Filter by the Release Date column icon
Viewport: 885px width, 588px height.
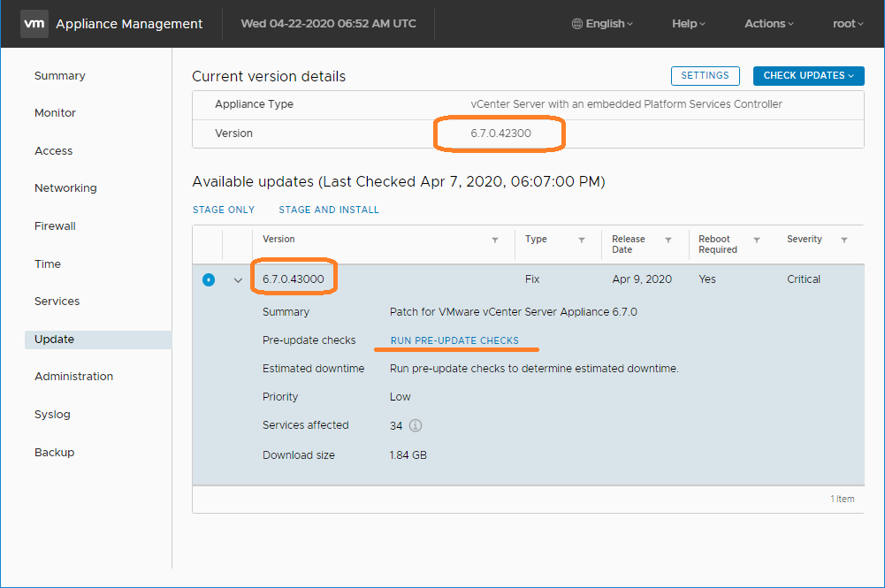(668, 240)
